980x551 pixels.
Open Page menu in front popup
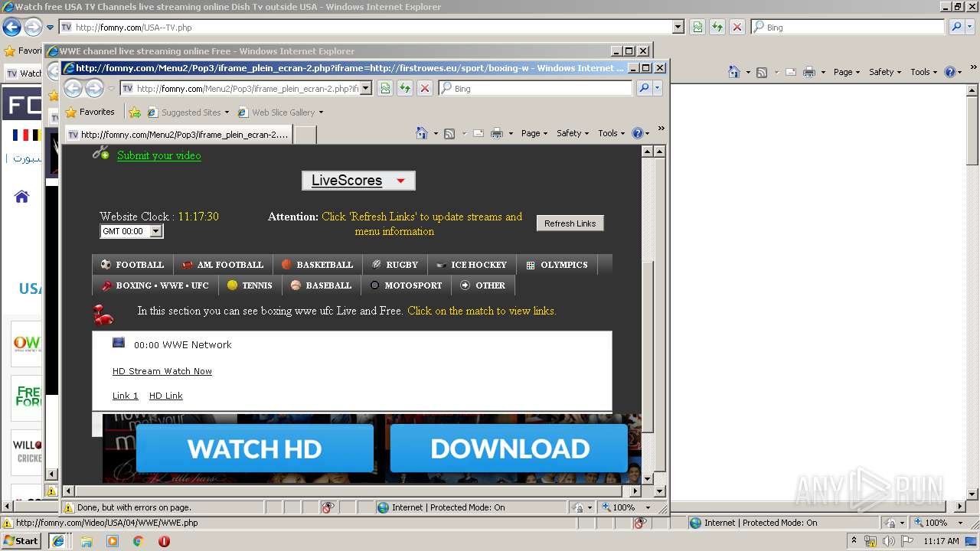coord(534,133)
